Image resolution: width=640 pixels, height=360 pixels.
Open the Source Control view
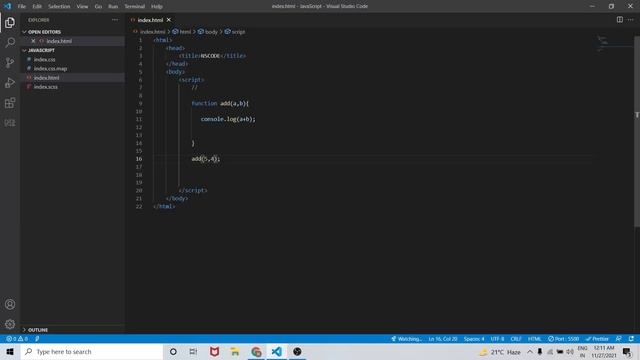tap(10, 62)
